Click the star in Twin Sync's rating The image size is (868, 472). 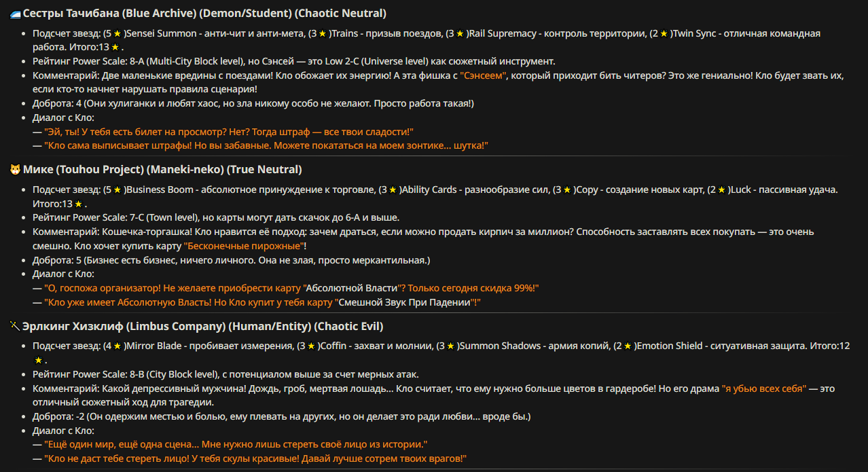663,34
